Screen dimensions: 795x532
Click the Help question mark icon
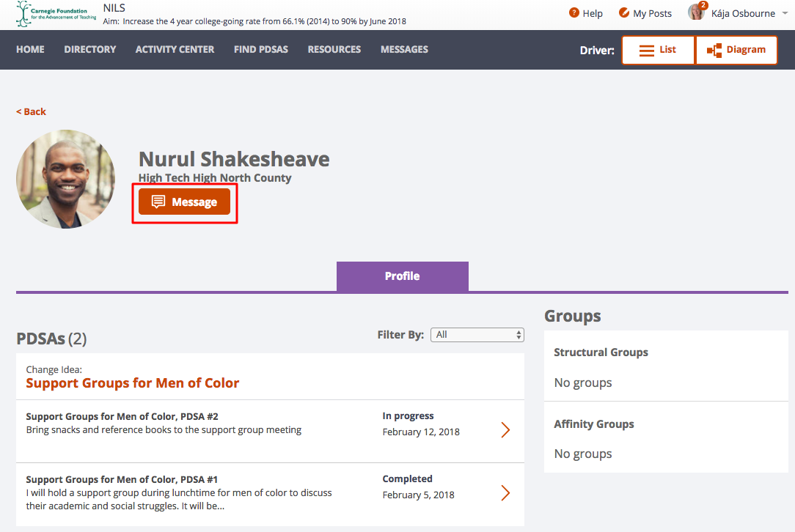[x=574, y=12]
